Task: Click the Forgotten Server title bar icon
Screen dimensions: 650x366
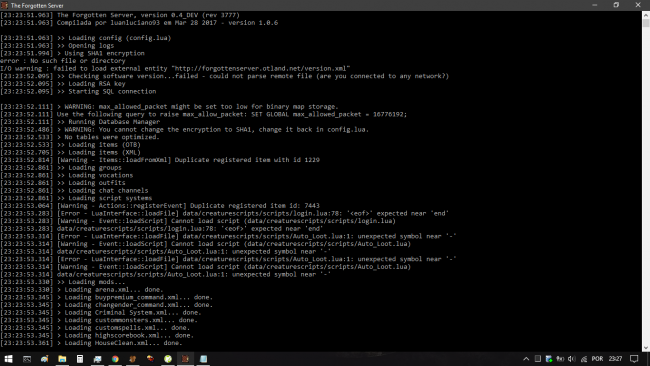Action: (x=5, y=5)
